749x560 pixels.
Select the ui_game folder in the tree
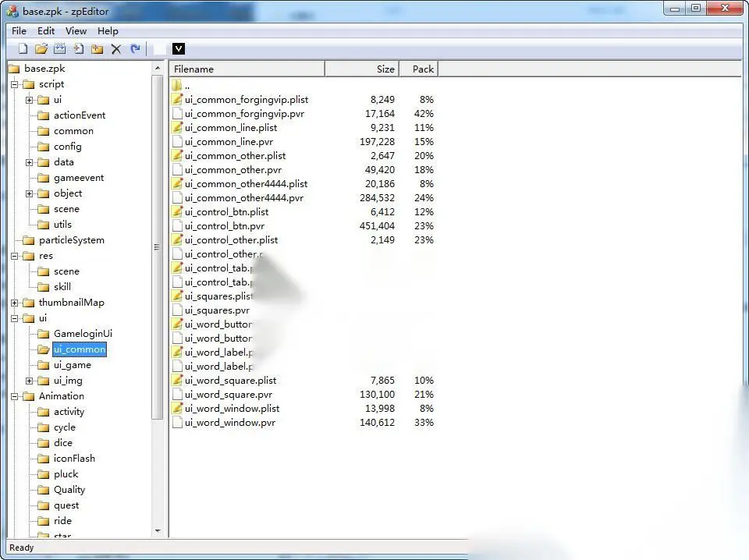72,365
